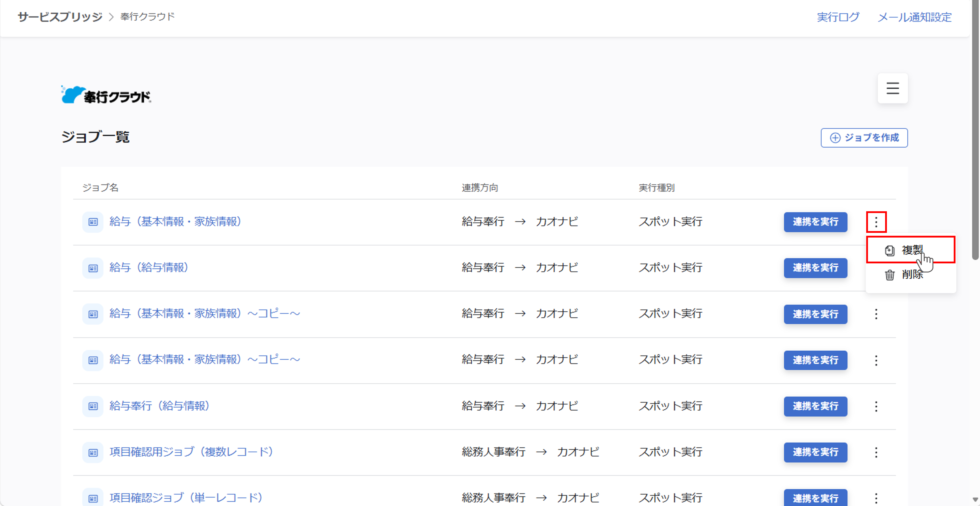This screenshot has width=980, height=506.
Task: Run 連携を実行 for 項目確認用ジョブ（複数レコード）
Action: [x=815, y=452]
